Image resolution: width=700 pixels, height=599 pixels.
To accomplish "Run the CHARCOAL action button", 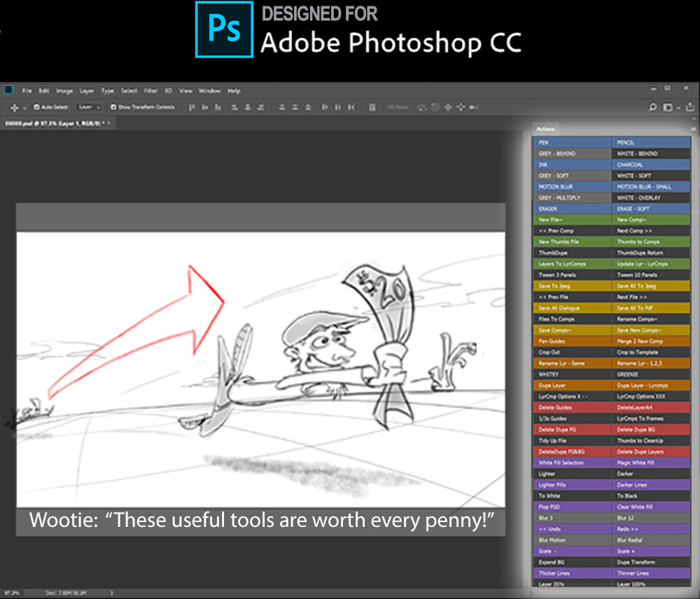I will pyautogui.click(x=651, y=164).
